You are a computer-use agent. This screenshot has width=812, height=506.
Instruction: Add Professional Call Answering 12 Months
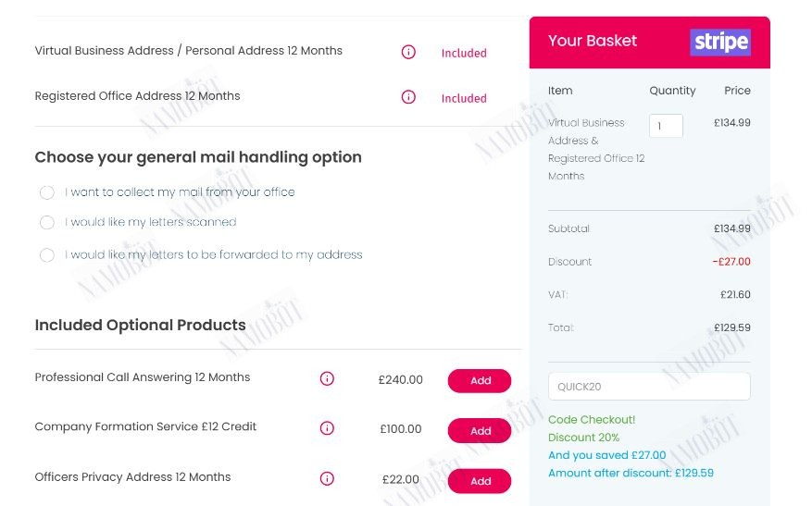point(480,380)
